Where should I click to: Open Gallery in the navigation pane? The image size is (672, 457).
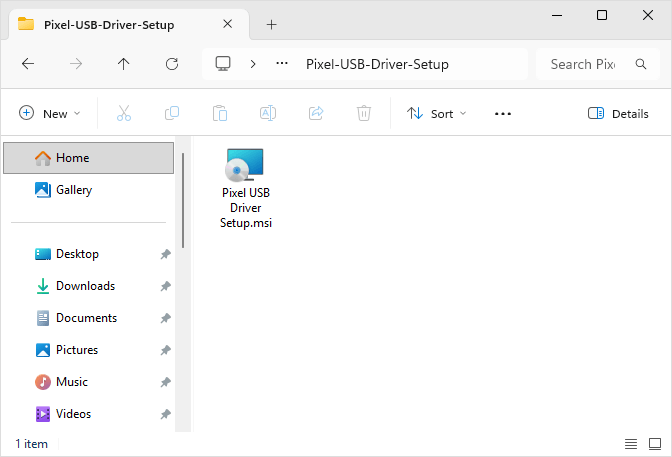[89, 190]
